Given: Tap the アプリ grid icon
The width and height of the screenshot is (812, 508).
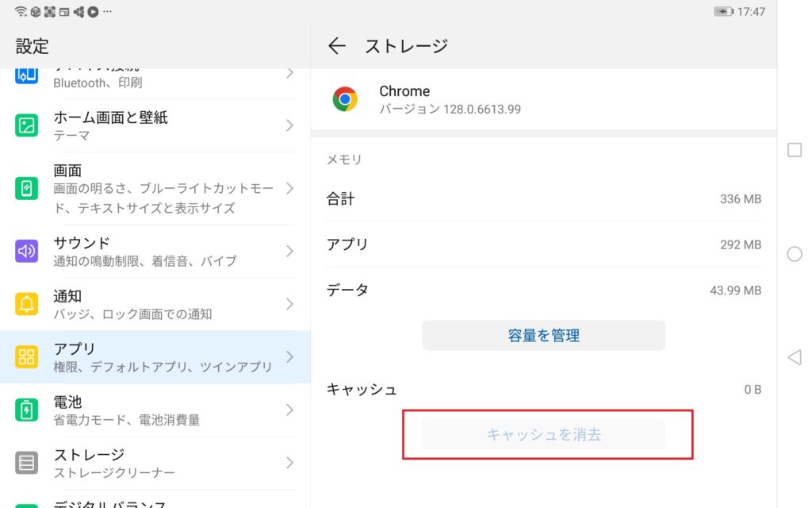Looking at the screenshot, I should click(x=26, y=357).
